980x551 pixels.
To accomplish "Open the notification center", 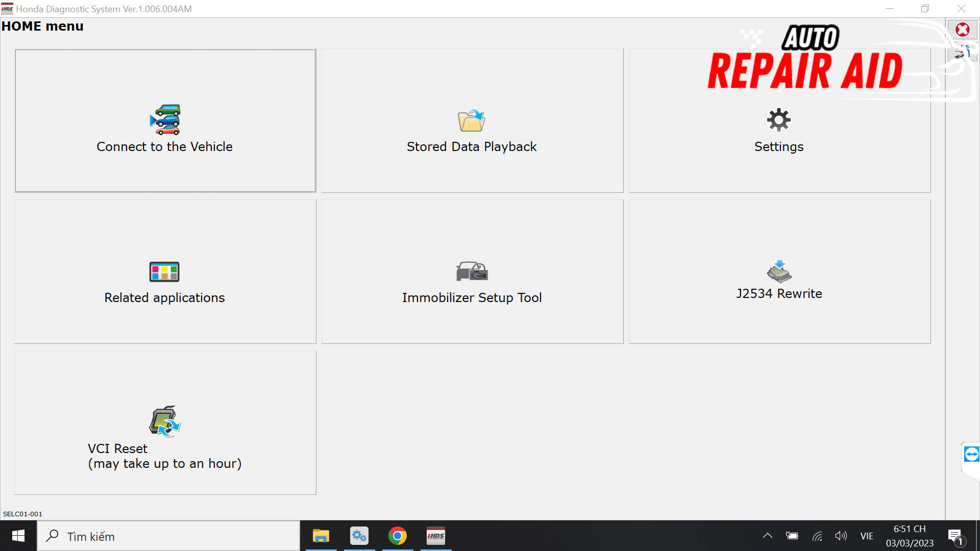I will 956,537.
